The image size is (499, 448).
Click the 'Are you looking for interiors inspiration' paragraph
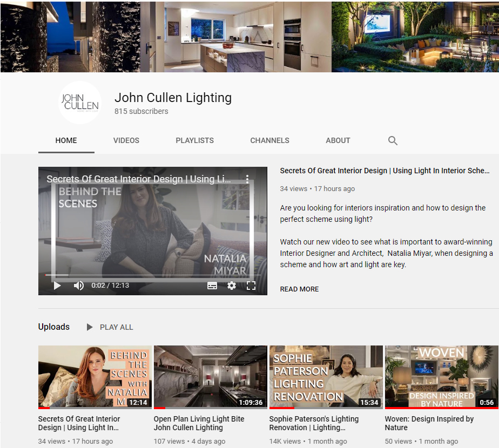point(383,214)
